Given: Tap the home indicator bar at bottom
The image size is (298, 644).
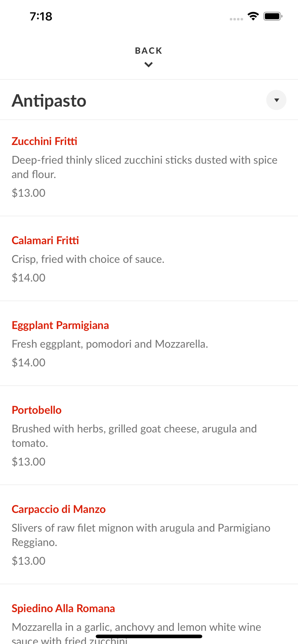Looking at the screenshot, I should click(149, 636).
